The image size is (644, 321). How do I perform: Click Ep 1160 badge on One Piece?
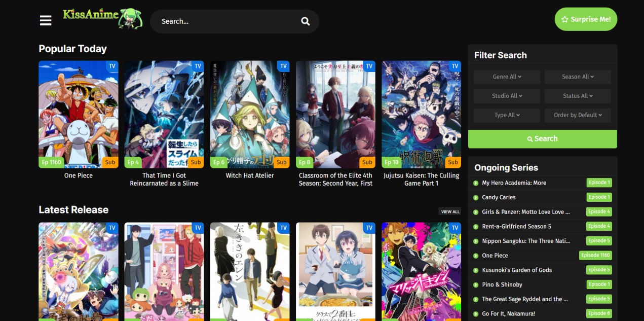click(x=52, y=162)
